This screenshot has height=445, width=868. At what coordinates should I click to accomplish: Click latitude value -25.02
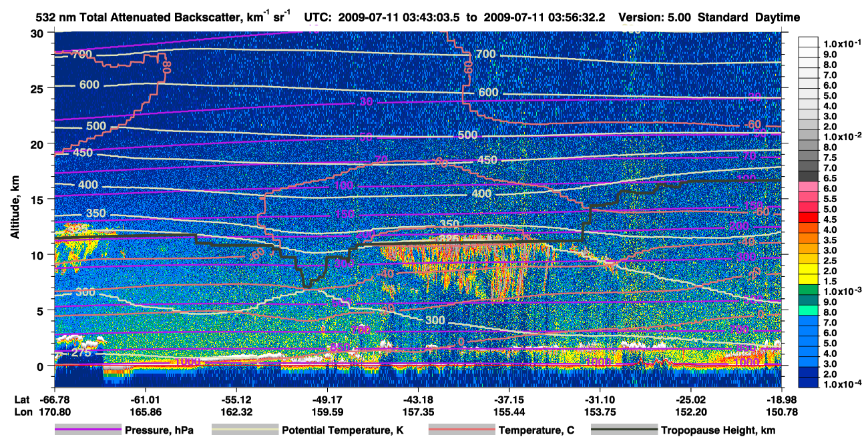tap(690, 400)
